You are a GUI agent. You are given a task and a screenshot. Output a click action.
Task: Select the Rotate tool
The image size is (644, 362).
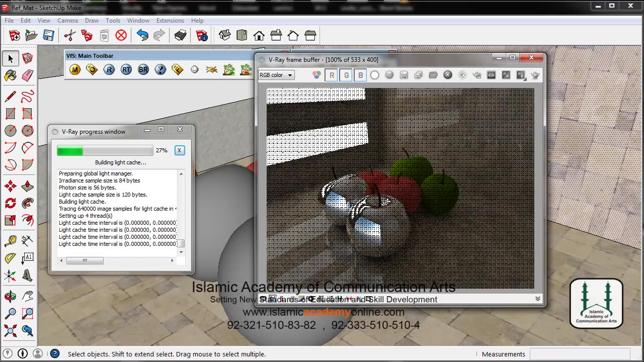[11, 203]
